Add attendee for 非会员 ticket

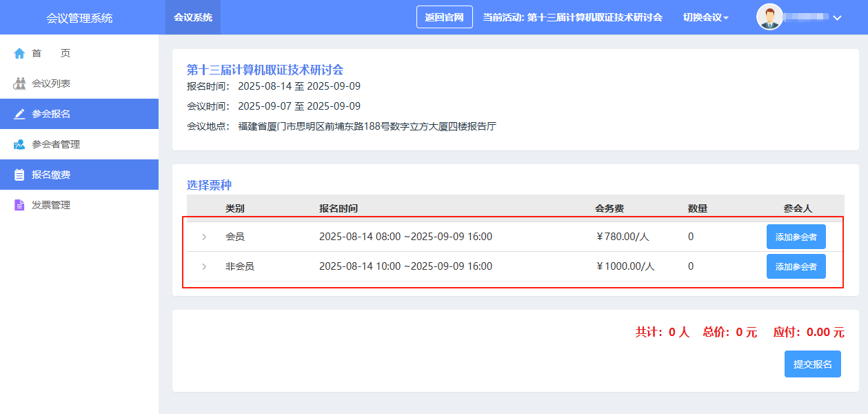click(796, 266)
